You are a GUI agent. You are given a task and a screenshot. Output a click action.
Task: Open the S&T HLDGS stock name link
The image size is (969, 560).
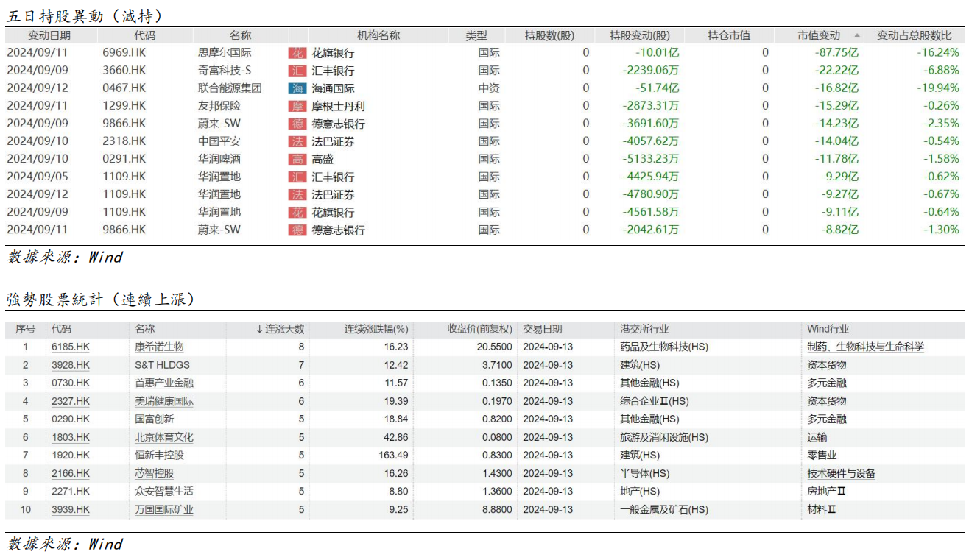tap(162, 365)
